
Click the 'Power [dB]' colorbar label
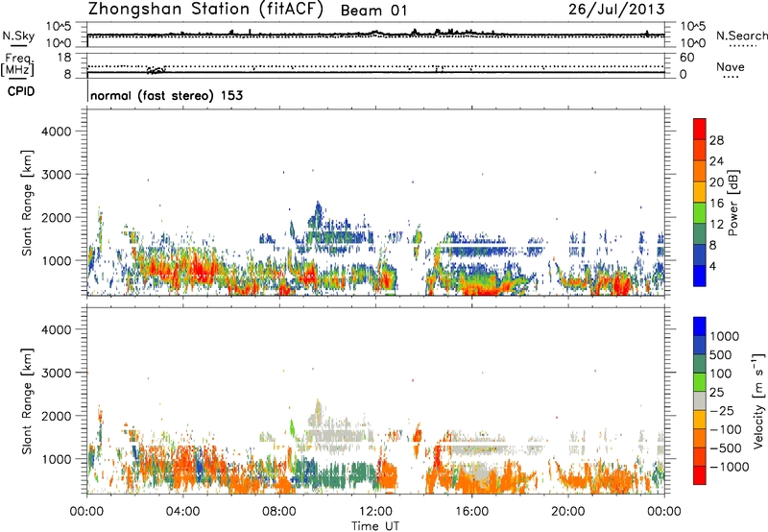732,203
